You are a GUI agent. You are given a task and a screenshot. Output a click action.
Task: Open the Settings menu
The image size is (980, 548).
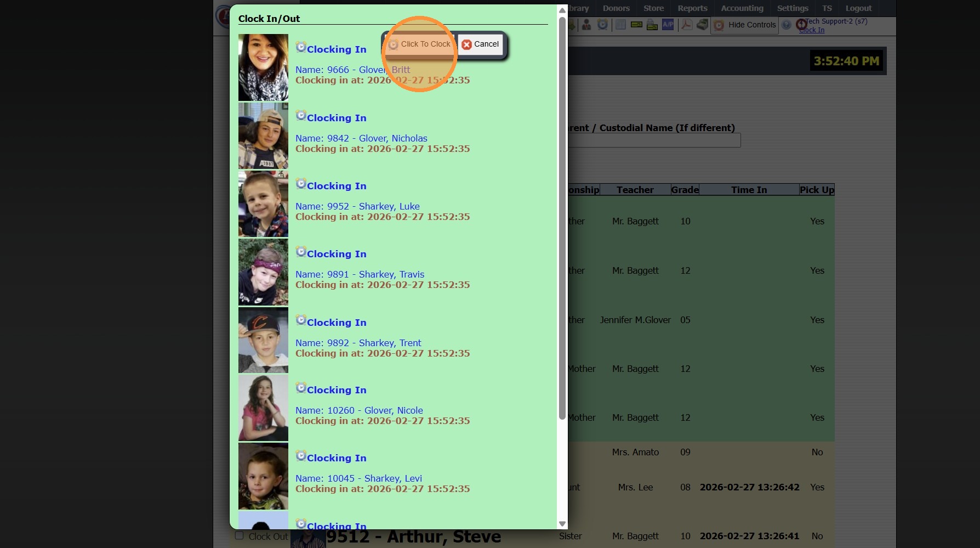coord(793,8)
